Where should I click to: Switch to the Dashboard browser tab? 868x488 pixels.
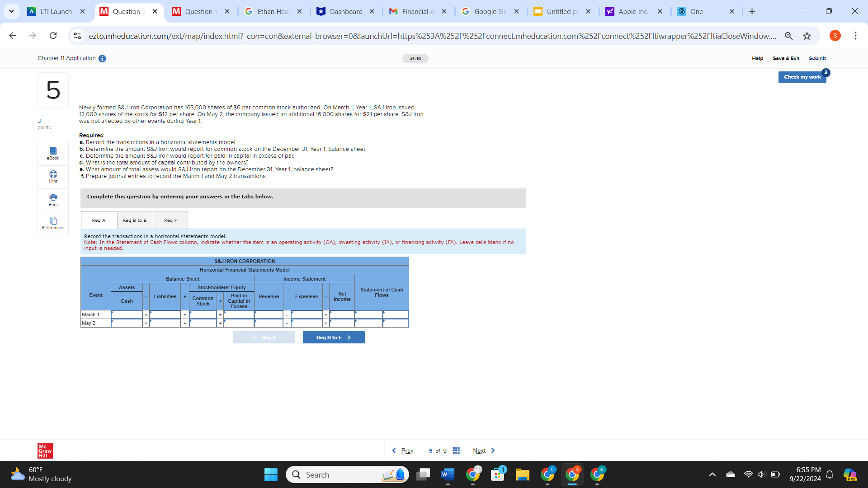pyautogui.click(x=345, y=11)
